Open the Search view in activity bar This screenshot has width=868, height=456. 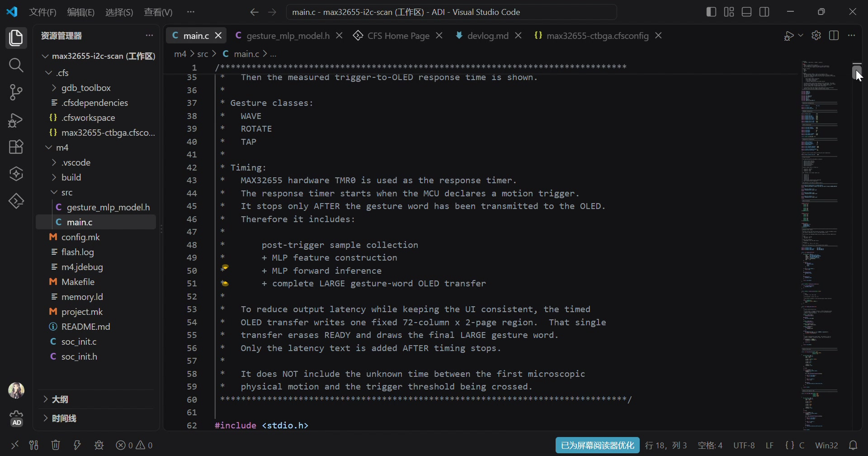pos(16,65)
